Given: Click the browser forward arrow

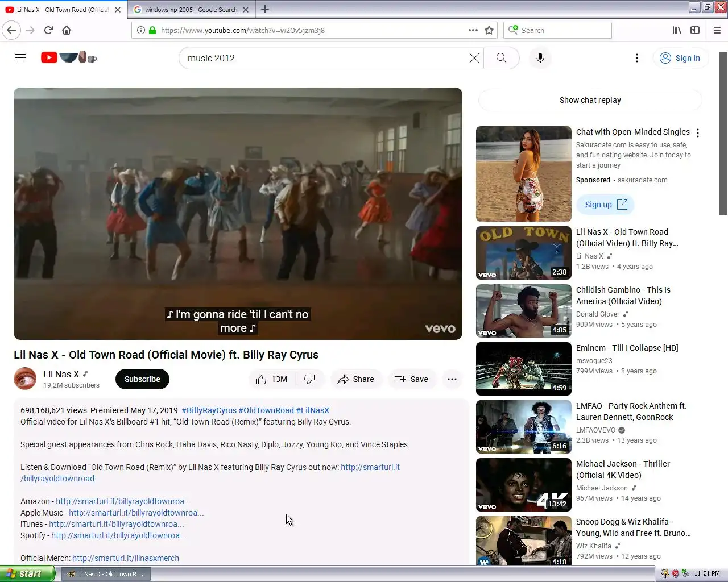Looking at the screenshot, I should (x=30, y=30).
